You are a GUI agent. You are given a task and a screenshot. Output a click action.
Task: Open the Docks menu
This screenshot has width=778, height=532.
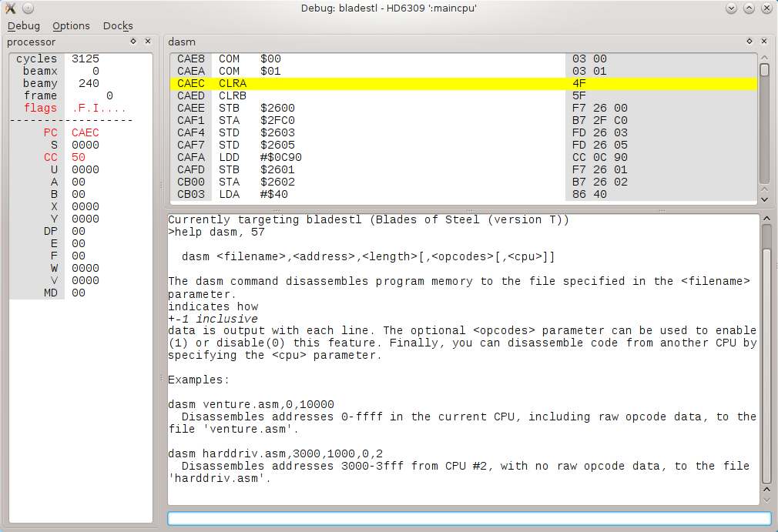pyautogui.click(x=118, y=25)
